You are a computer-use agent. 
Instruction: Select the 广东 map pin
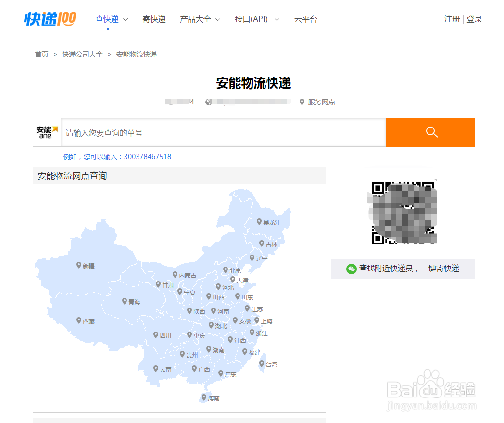(221, 373)
